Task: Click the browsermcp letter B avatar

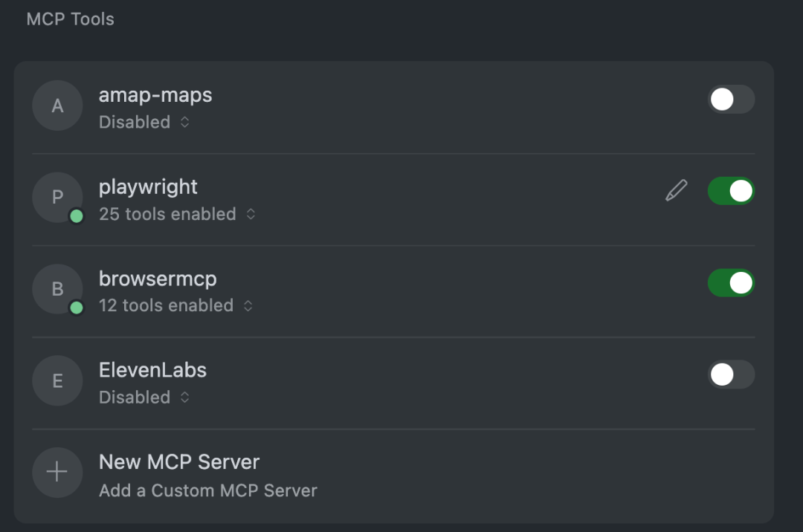Action: click(x=57, y=288)
